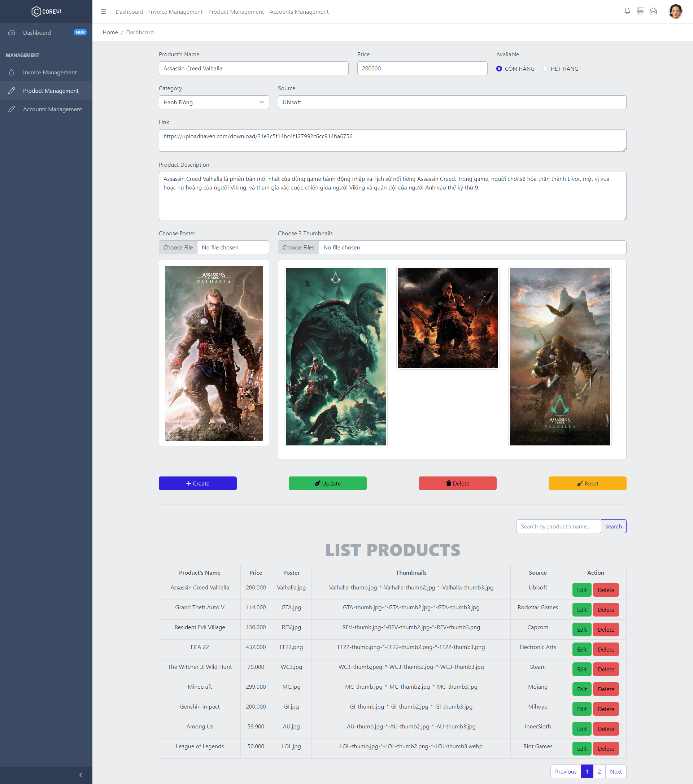Switch to the Product Management menu item
This screenshot has height=784, width=693.
[50, 91]
